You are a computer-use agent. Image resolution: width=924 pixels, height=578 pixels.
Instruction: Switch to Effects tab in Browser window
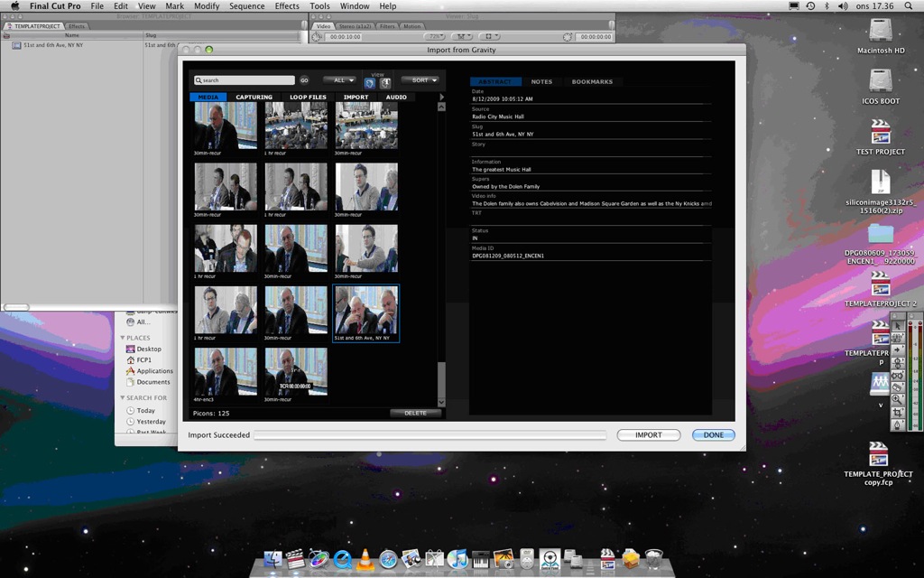pyautogui.click(x=76, y=26)
